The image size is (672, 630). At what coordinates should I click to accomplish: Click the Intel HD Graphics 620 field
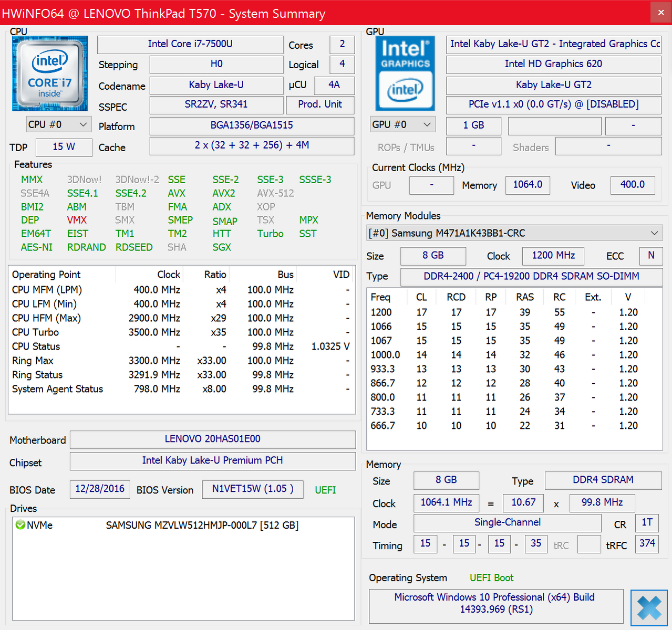[553, 64]
